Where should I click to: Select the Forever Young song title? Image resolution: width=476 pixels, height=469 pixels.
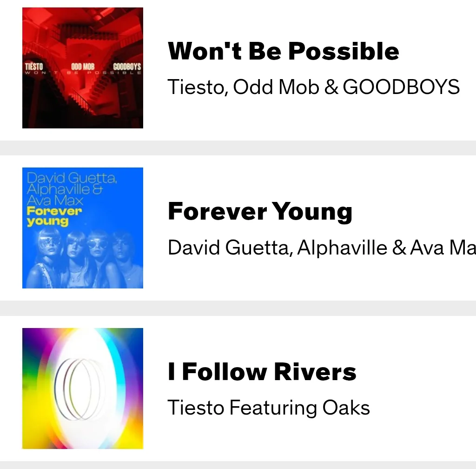(260, 212)
